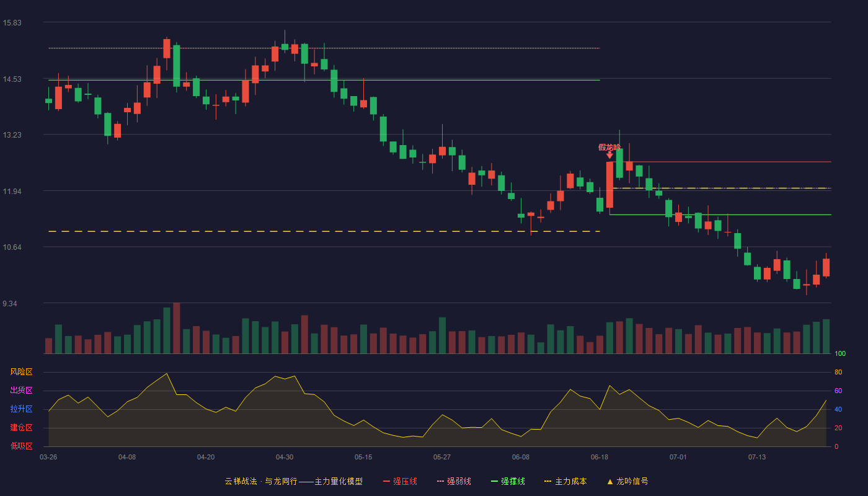Click the 14.53 price axis label
Image resolution: width=868 pixels, height=496 pixels.
12,79
